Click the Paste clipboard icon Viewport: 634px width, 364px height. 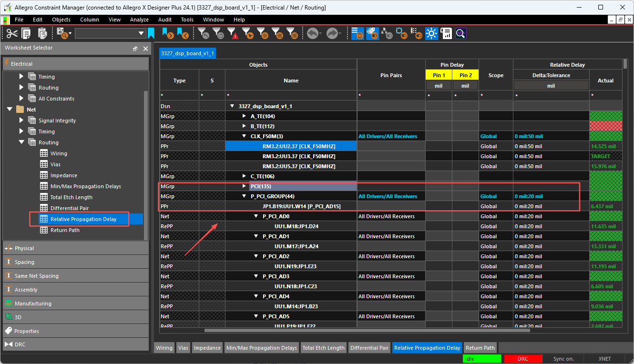pos(42,33)
